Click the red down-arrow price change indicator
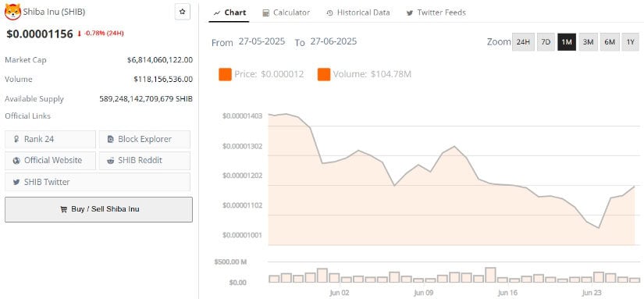Screen dimensions: 644x299 tap(80, 34)
